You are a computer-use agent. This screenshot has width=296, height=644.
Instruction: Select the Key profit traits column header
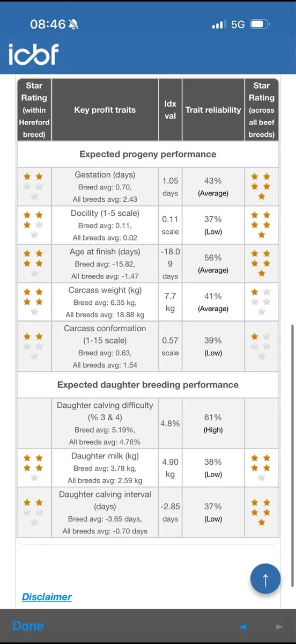tap(105, 110)
